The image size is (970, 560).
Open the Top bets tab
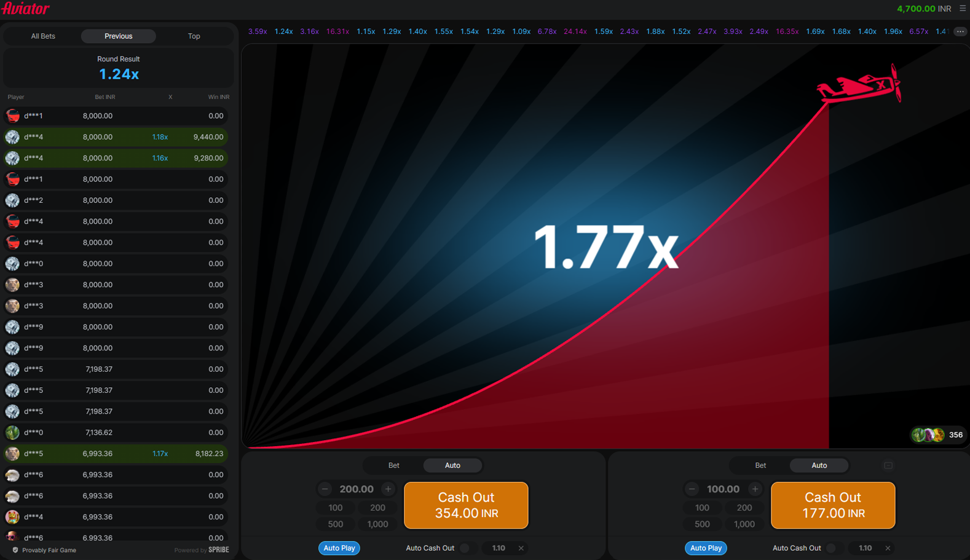coord(194,36)
